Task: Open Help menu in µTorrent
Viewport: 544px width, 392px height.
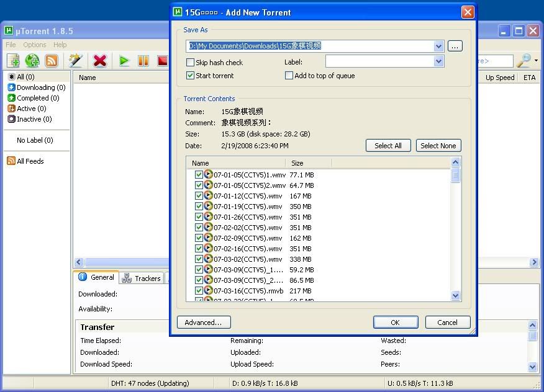Action: [60, 45]
